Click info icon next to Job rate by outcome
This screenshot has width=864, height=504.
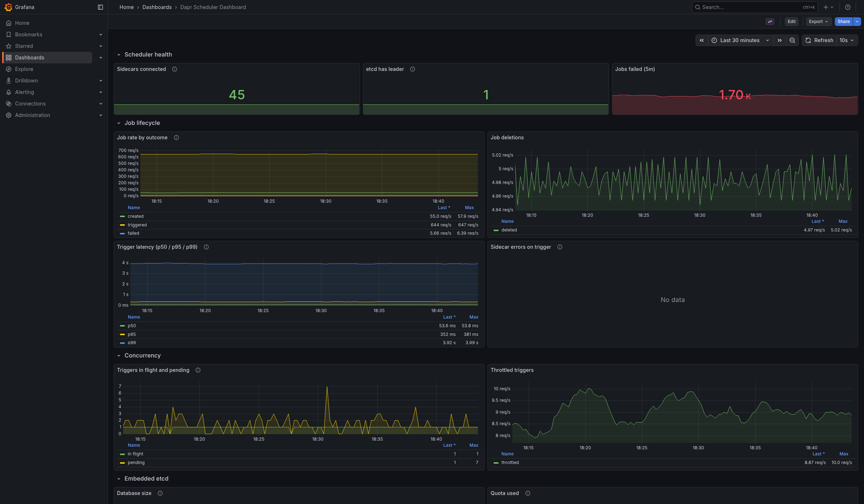[x=176, y=138]
